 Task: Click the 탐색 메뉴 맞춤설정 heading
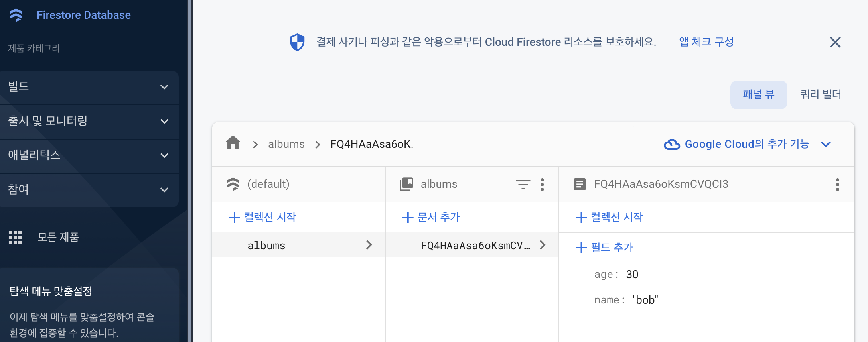point(51,291)
